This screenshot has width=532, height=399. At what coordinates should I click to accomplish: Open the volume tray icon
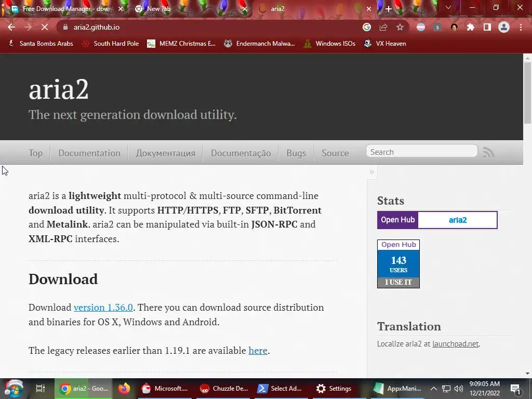[459, 389]
